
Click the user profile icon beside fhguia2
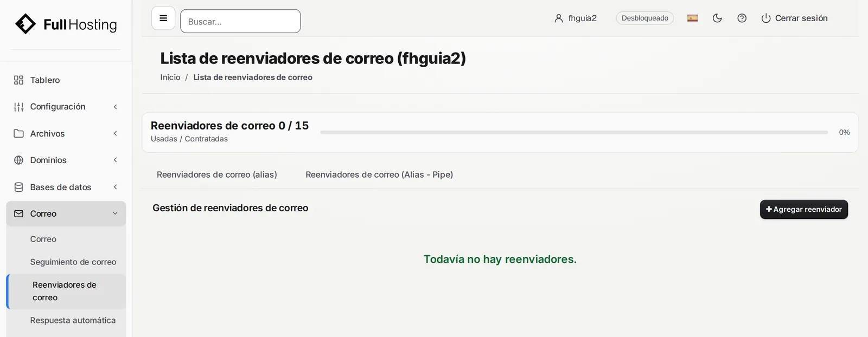pos(559,18)
